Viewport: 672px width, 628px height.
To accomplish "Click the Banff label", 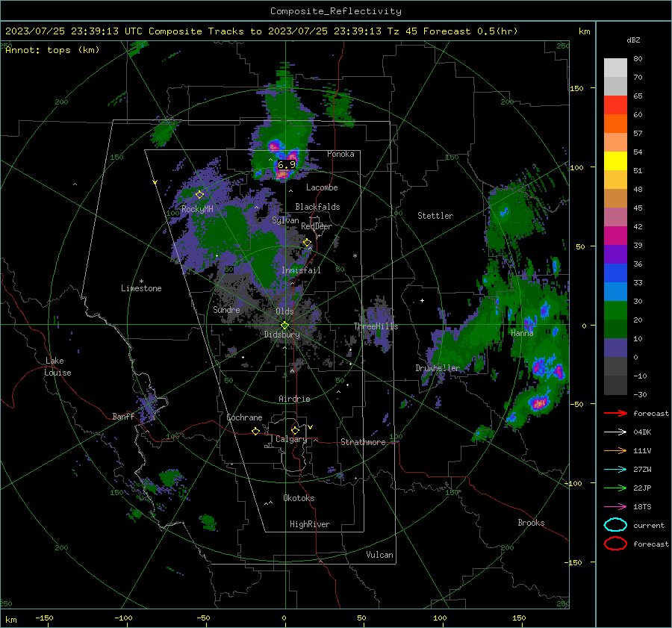I will pos(123,416).
